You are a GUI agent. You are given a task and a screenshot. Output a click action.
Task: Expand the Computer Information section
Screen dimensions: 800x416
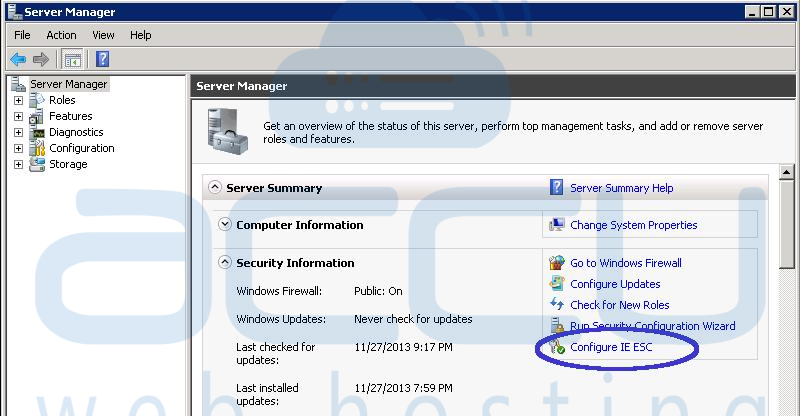[x=224, y=225]
